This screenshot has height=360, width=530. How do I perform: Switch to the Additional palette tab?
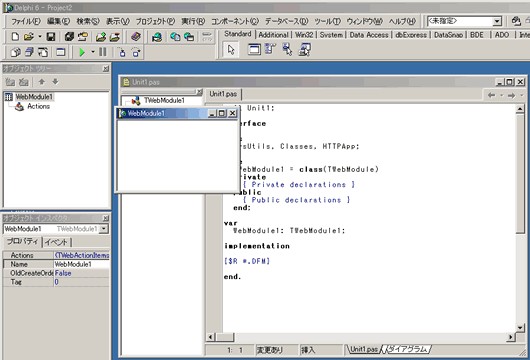[x=273, y=35]
